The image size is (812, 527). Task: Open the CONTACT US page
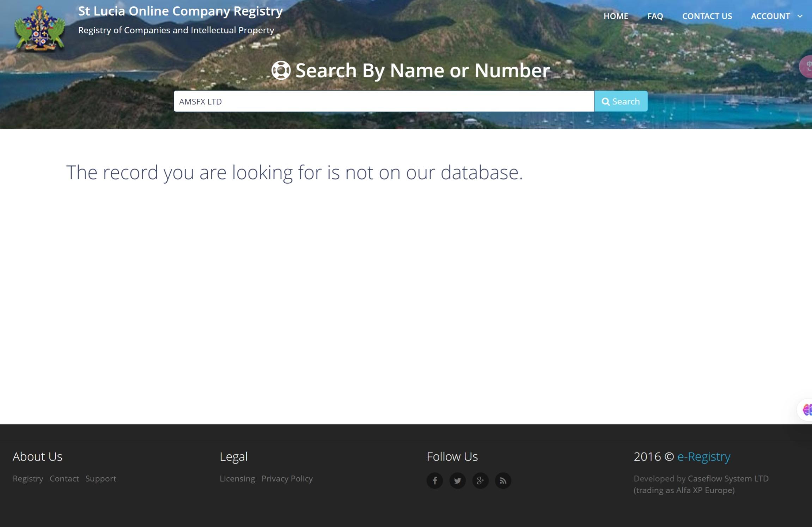[x=707, y=16]
